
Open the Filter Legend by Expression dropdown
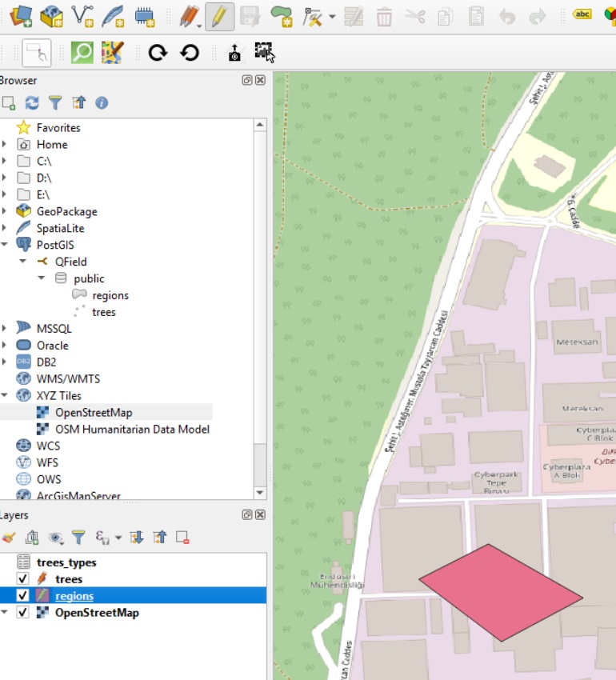[118, 538]
